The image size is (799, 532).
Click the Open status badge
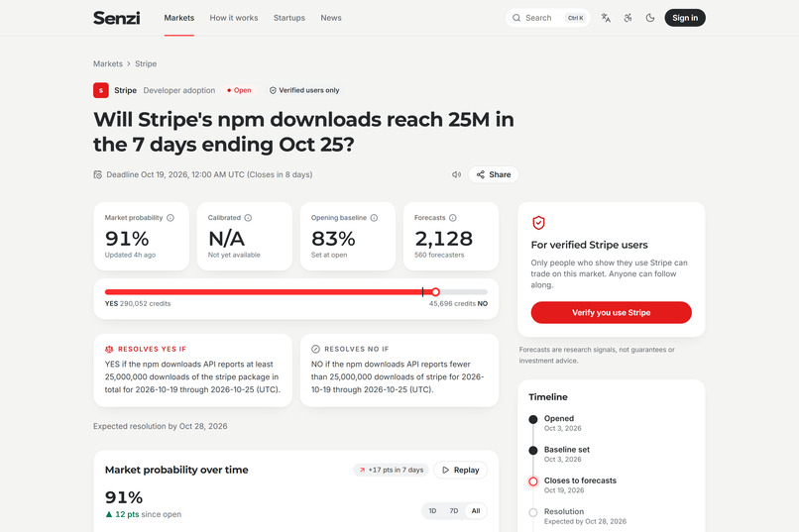tap(239, 90)
